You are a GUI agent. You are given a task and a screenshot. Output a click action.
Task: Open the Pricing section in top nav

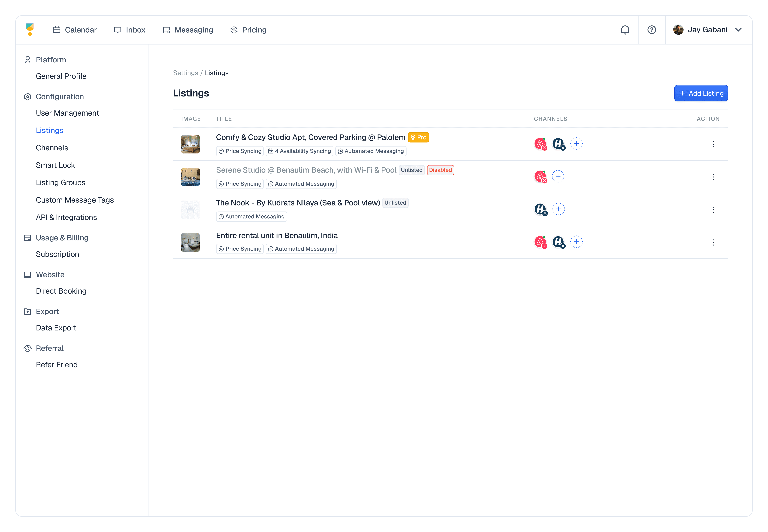click(x=248, y=30)
